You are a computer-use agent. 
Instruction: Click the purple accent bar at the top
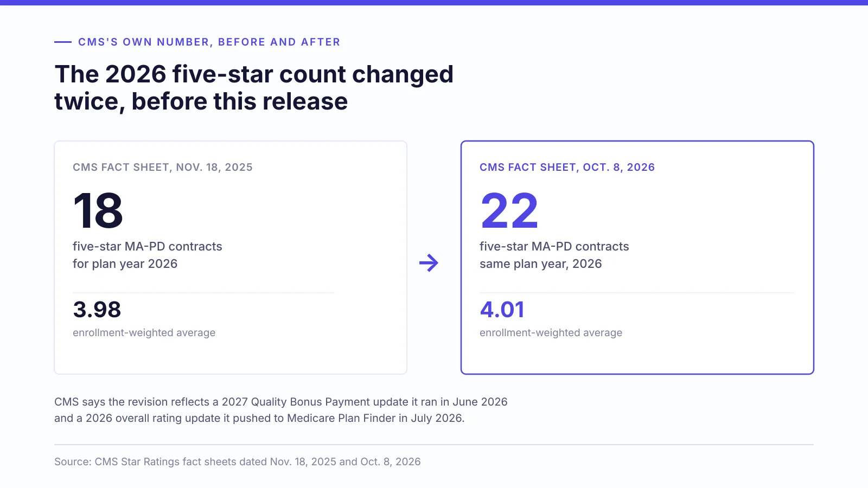pyautogui.click(x=434, y=3)
